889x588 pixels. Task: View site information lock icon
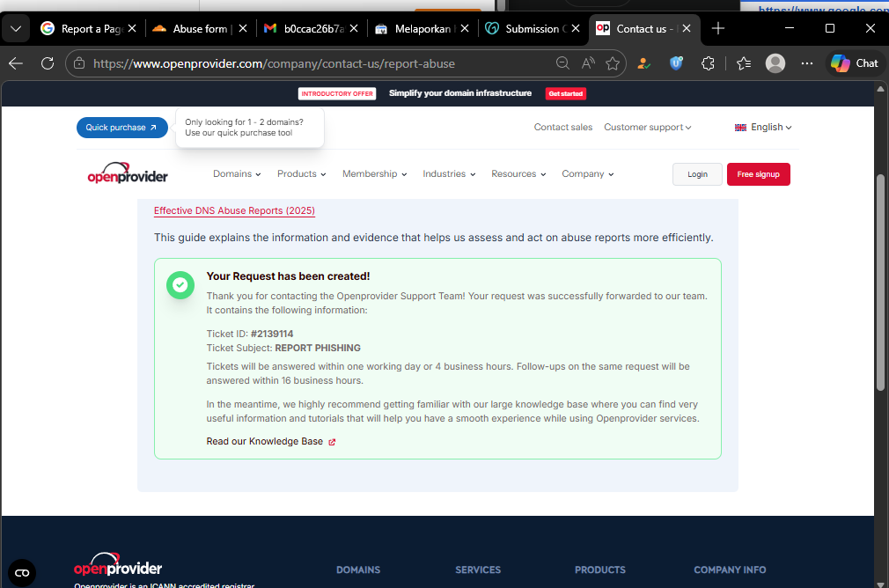(79, 63)
